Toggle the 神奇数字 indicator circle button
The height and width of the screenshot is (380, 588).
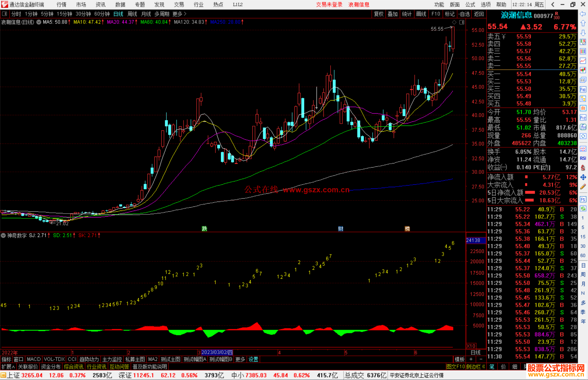click(x=4, y=235)
